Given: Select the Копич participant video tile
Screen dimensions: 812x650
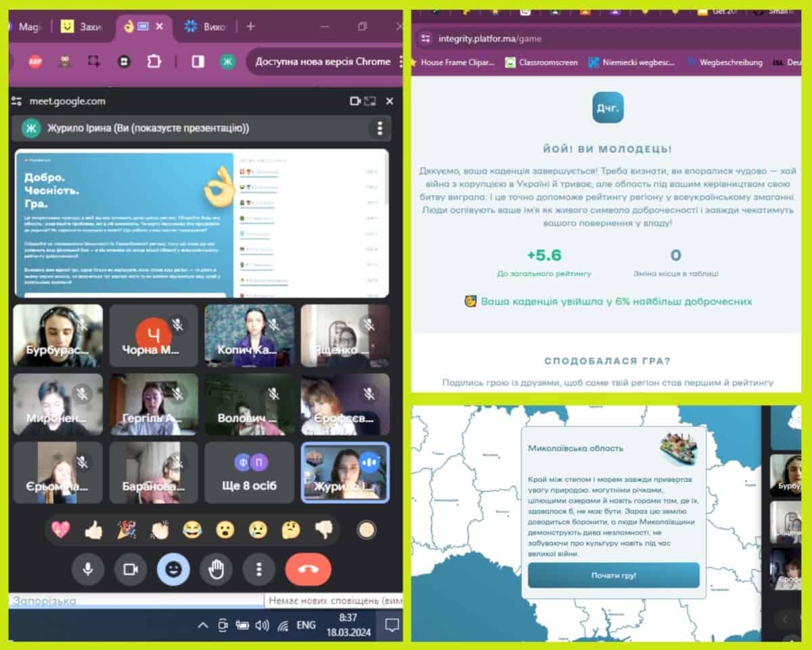Looking at the screenshot, I should click(x=250, y=336).
